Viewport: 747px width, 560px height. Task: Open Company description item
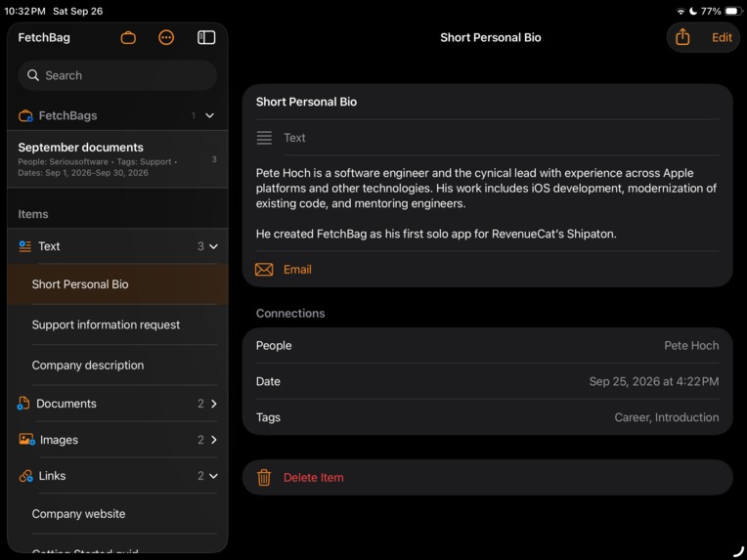point(117,366)
